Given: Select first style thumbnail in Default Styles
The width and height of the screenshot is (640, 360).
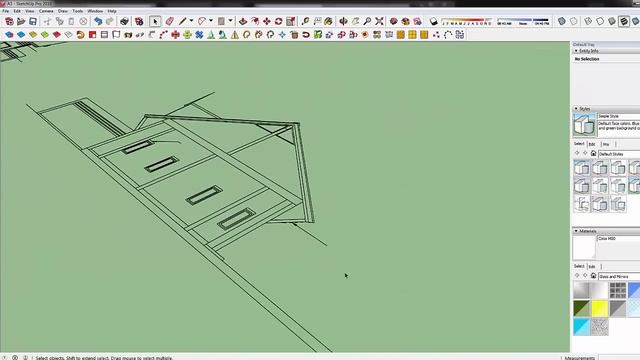Looking at the screenshot, I should [x=582, y=168].
